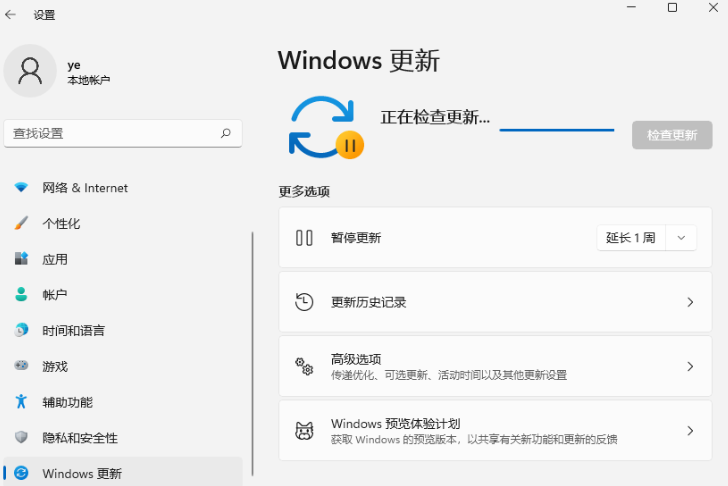
Task: Click the 更多选项 heading
Action: coord(304,192)
